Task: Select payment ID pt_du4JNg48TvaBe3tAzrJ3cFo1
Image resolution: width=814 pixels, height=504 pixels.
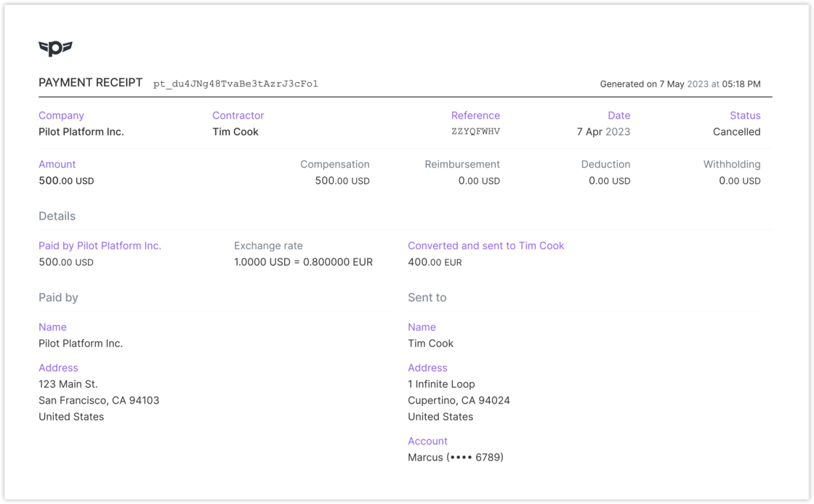Action: (235, 84)
